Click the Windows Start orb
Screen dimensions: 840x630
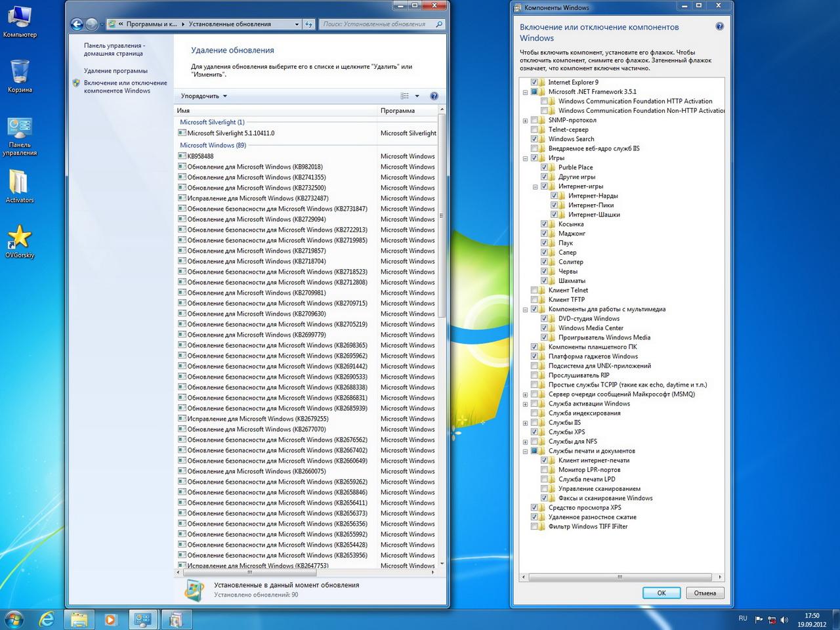click(x=14, y=619)
